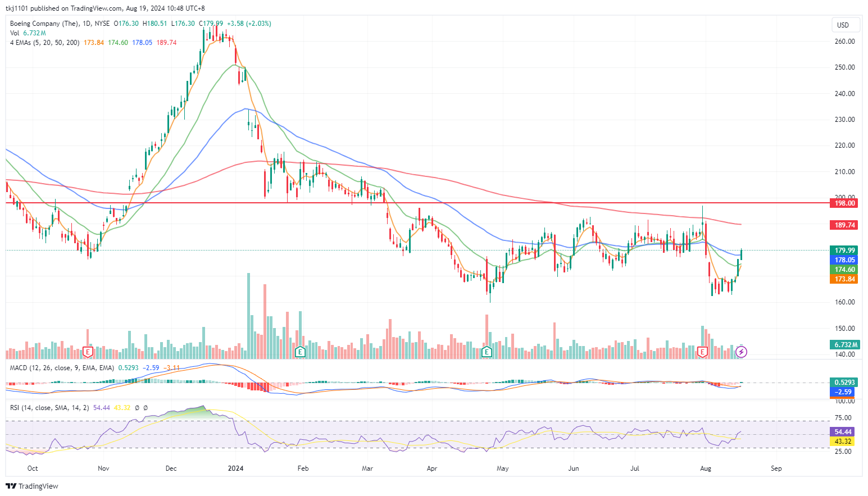Image resolution: width=868 pixels, height=496 pixels.
Task: Click the 2024 label on time axis
Action: coord(236,468)
